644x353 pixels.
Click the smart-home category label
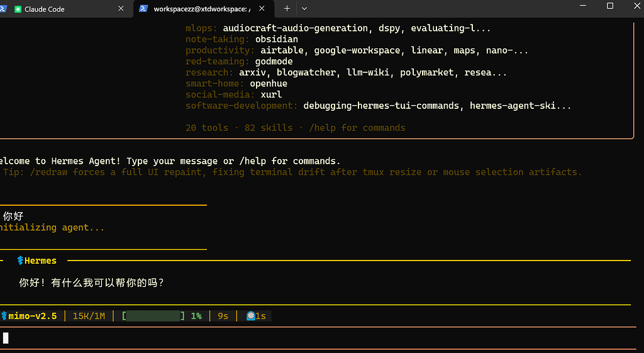tap(215, 84)
